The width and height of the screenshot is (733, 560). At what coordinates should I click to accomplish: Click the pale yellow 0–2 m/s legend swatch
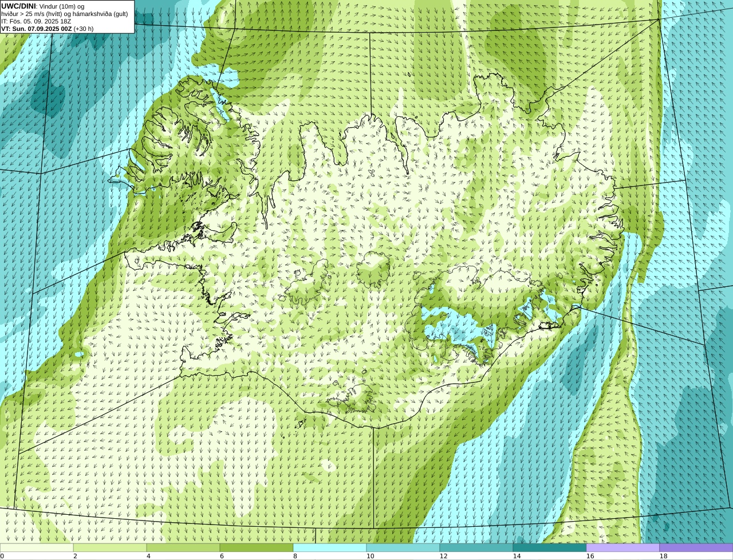37,547
